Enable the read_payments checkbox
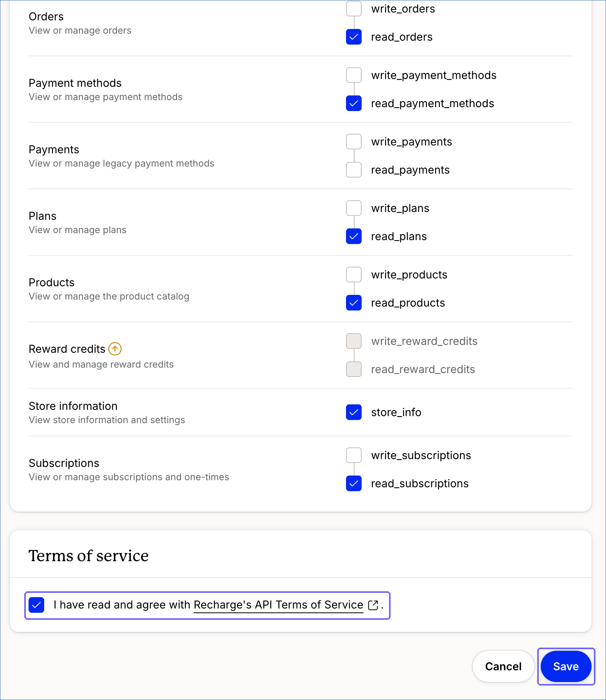 [354, 170]
